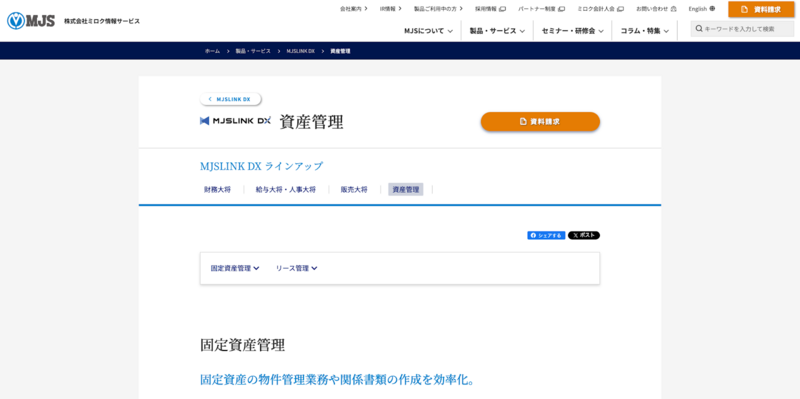Image resolution: width=800 pixels, height=399 pixels.
Task: Click the search magnifier icon
Action: click(x=698, y=29)
